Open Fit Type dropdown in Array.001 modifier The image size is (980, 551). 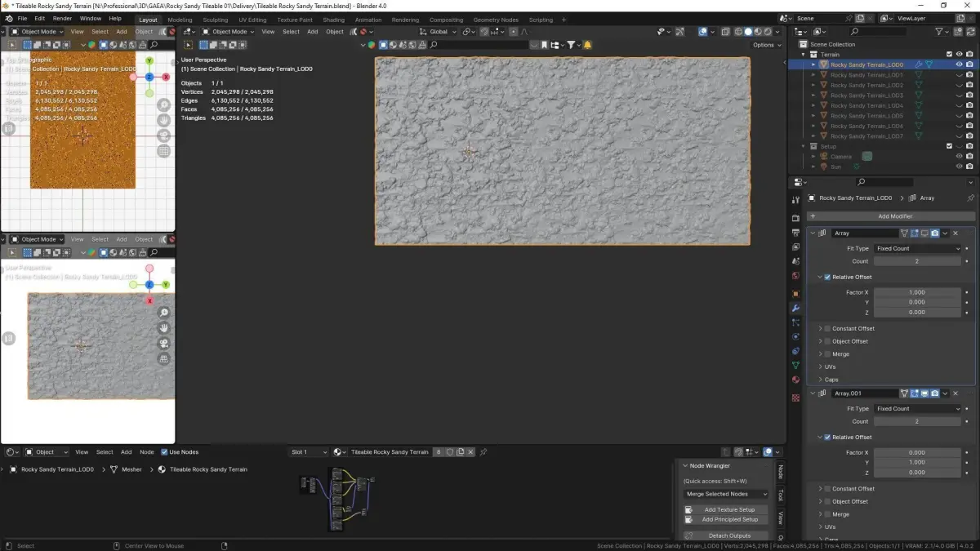917,408
